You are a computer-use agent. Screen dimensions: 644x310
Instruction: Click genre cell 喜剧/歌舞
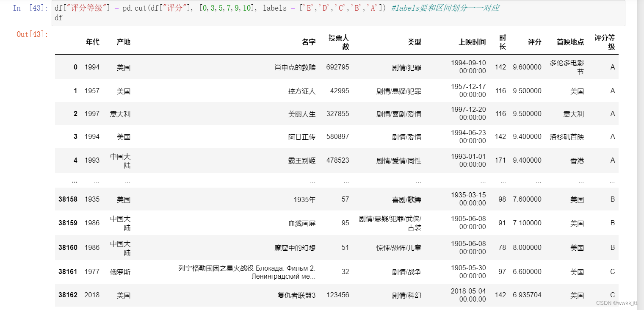click(407, 199)
